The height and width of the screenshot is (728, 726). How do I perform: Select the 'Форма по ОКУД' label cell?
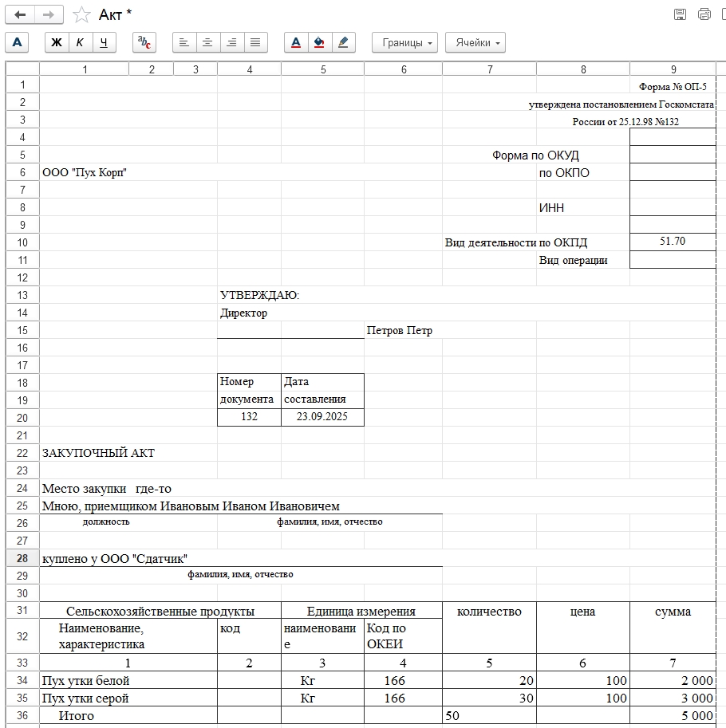point(535,155)
